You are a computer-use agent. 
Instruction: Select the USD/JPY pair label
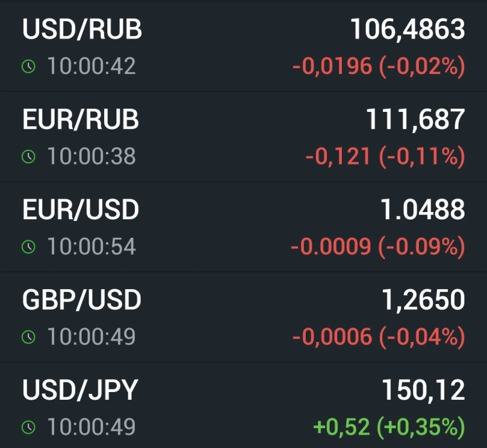pos(80,390)
